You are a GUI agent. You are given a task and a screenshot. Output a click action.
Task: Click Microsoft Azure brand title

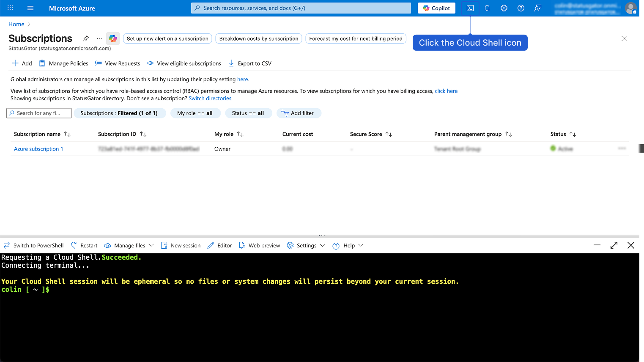[72, 8]
